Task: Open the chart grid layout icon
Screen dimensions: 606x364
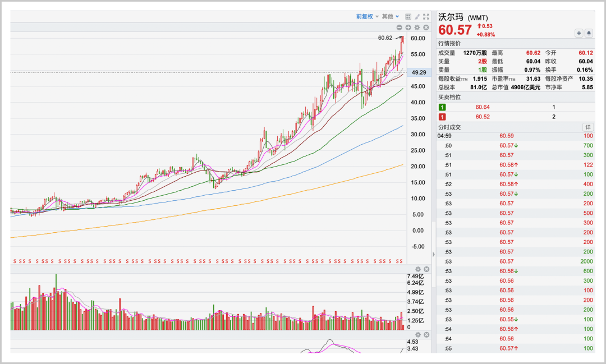Action: pos(408,17)
